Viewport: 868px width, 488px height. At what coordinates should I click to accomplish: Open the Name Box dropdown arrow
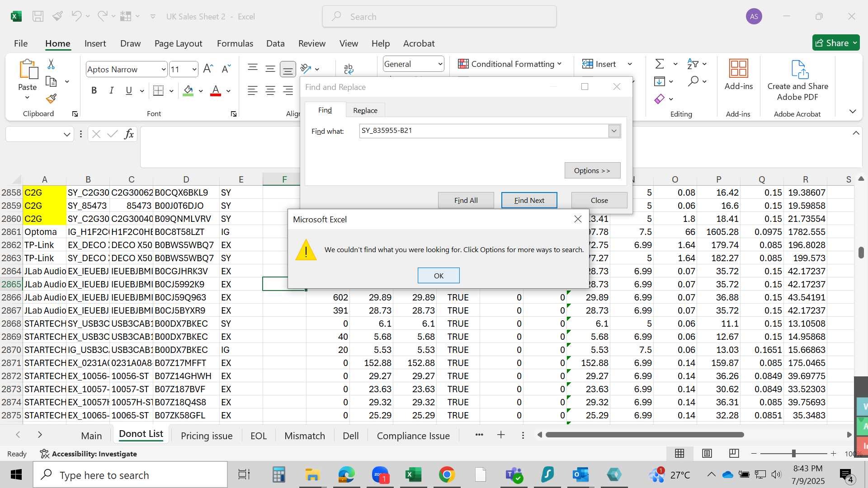point(67,134)
